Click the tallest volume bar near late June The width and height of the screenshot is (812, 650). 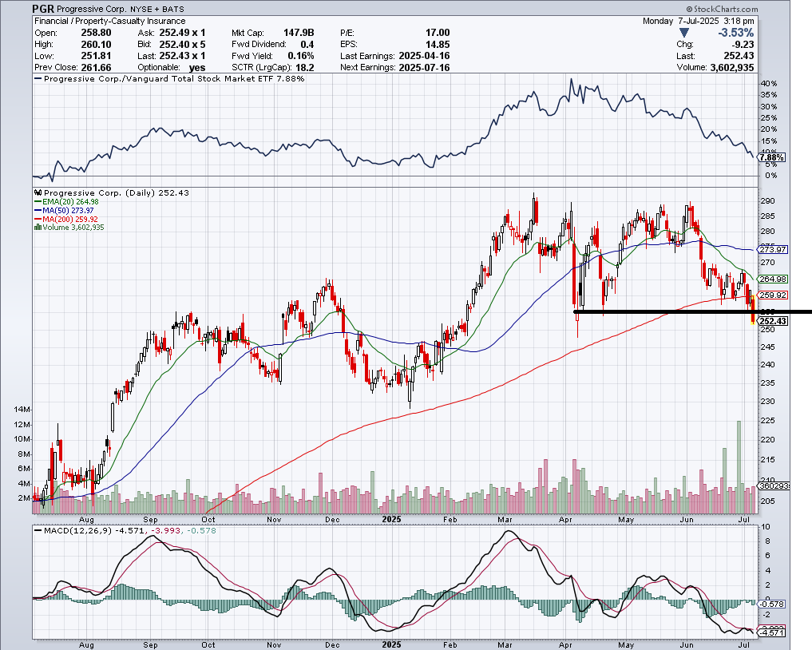point(739,466)
